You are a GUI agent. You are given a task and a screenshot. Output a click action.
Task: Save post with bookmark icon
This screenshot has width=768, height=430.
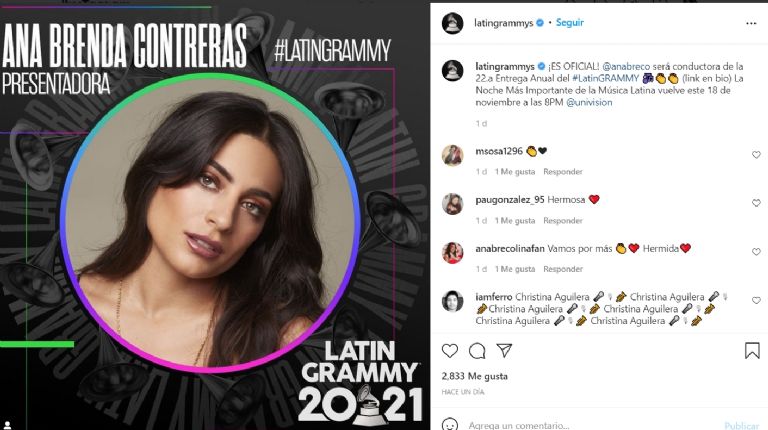click(x=752, y=351)
